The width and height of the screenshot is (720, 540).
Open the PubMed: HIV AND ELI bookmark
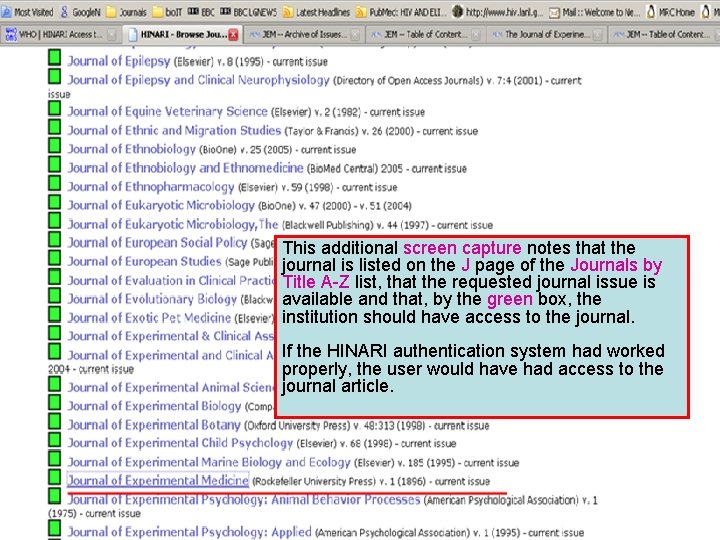pos(401,12)
